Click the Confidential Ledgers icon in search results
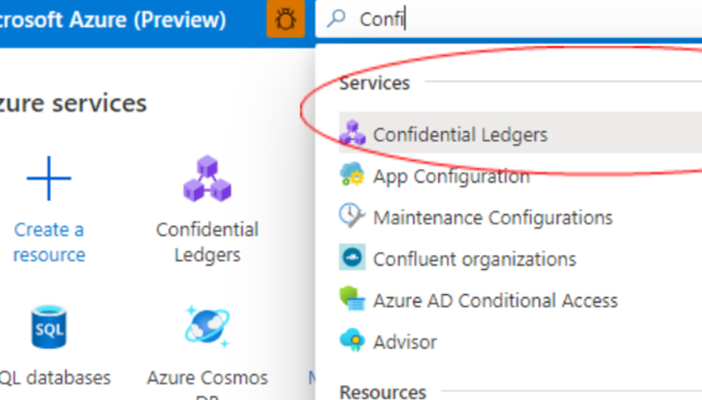 coord(352,133)
